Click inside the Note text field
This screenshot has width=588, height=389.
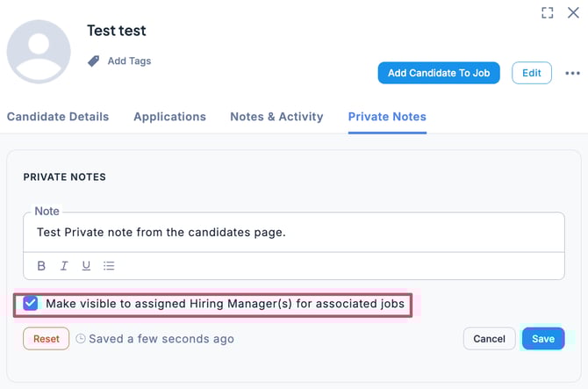[293, 233]
